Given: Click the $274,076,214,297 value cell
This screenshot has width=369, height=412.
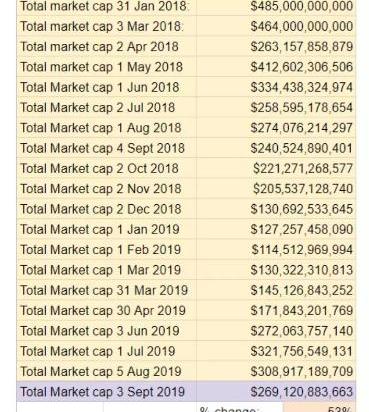Looking at the screenshot, I should [x=276, y=128].
